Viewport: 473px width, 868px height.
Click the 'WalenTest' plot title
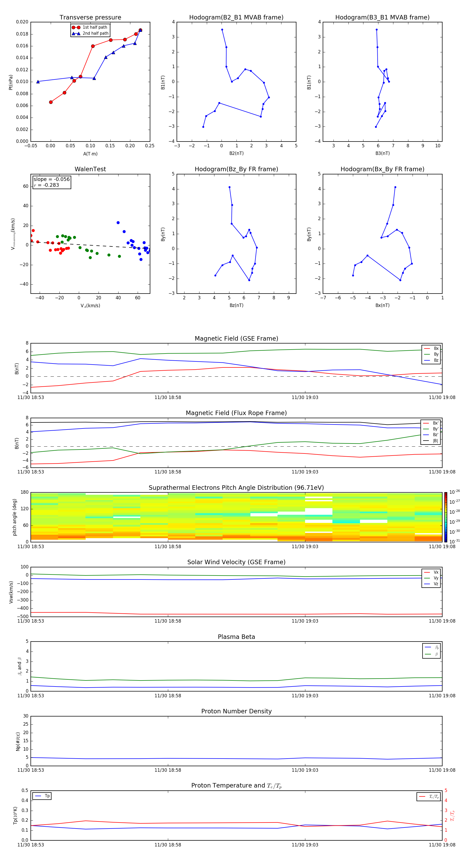coord(90,169)
